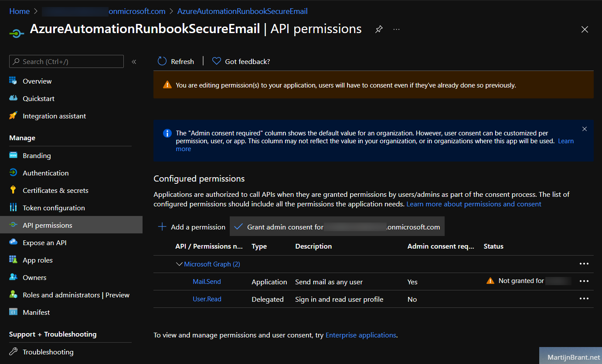Click the feedback heart icon

pyautogui.click(x=217, y=61)
